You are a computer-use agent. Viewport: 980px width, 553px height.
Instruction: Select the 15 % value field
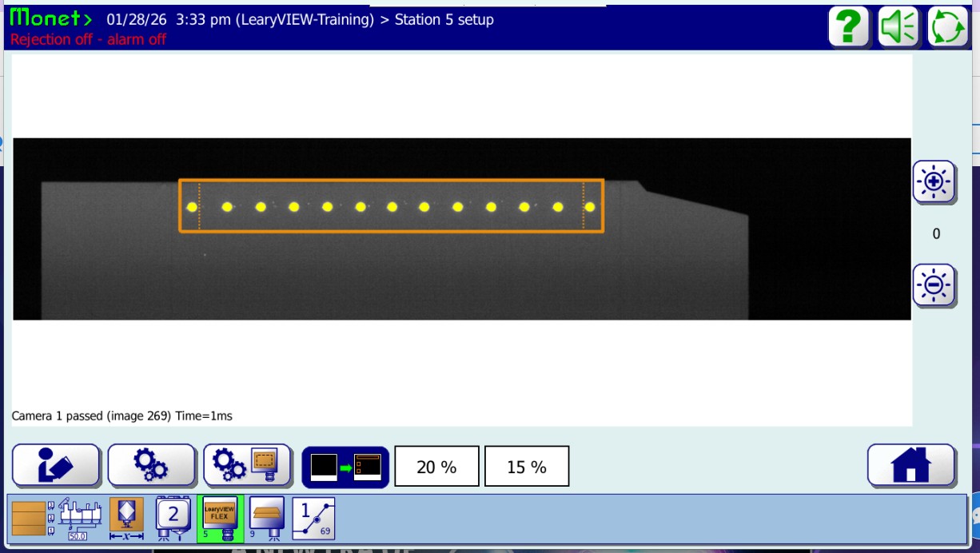[x=527, y=467]
